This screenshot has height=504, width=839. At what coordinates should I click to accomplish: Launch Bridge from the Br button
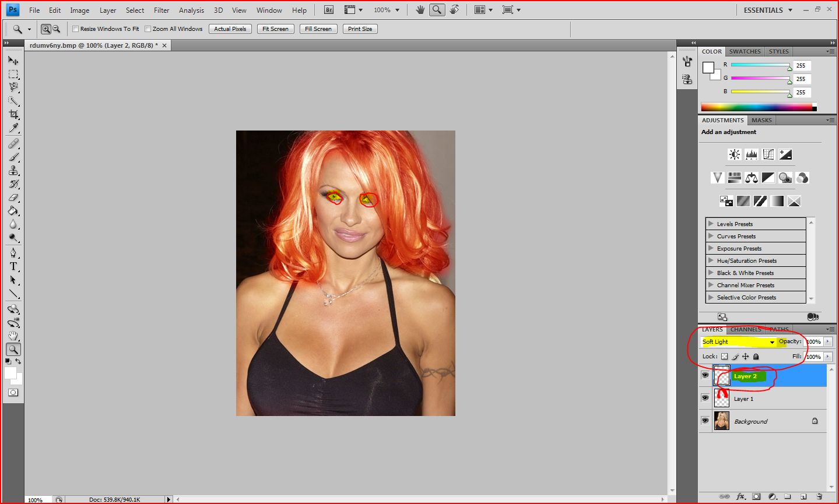pyautogui.click(x=329, y=10)
